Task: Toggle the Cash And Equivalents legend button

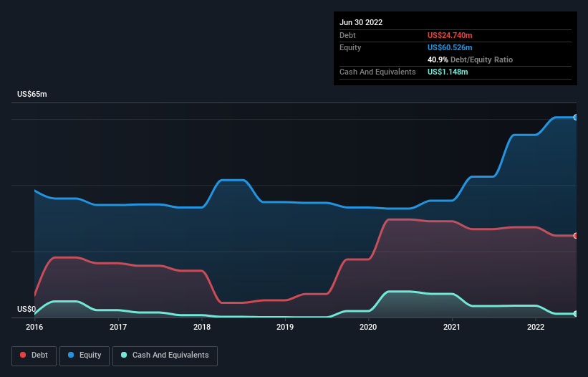Action: point(165,355)
